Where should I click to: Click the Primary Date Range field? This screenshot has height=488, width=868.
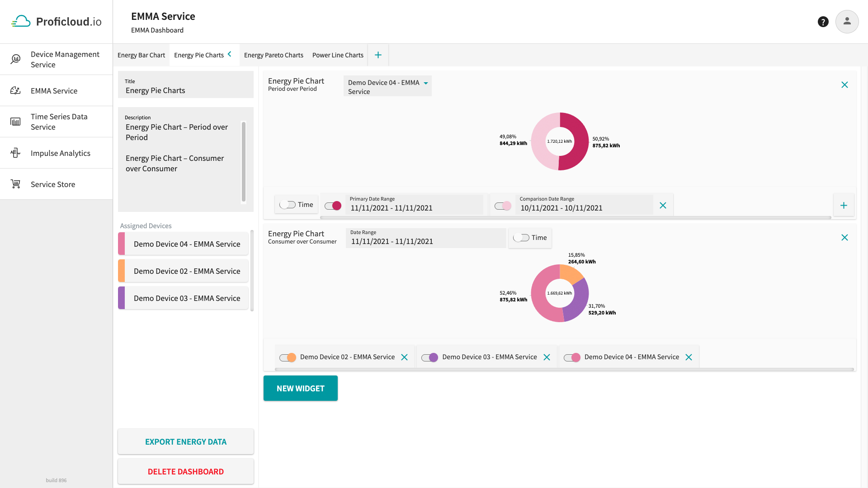pyautogui.click(x=414, y=205)
